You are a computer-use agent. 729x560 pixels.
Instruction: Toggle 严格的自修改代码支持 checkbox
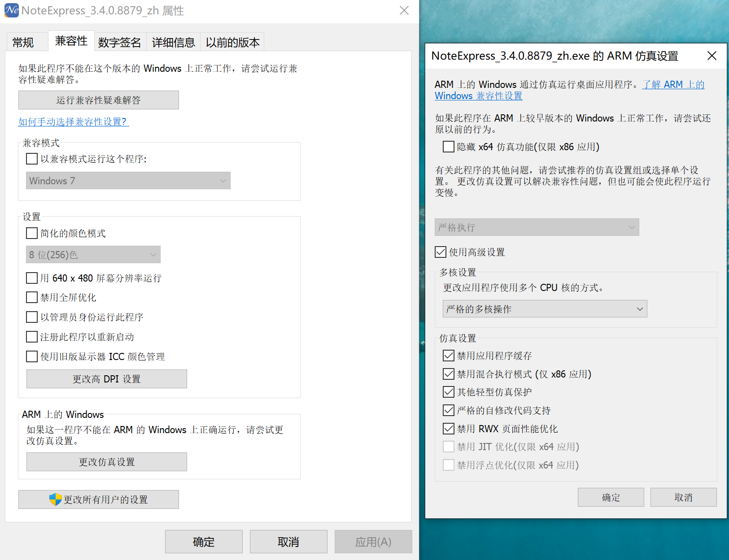(x=449, y=410)
